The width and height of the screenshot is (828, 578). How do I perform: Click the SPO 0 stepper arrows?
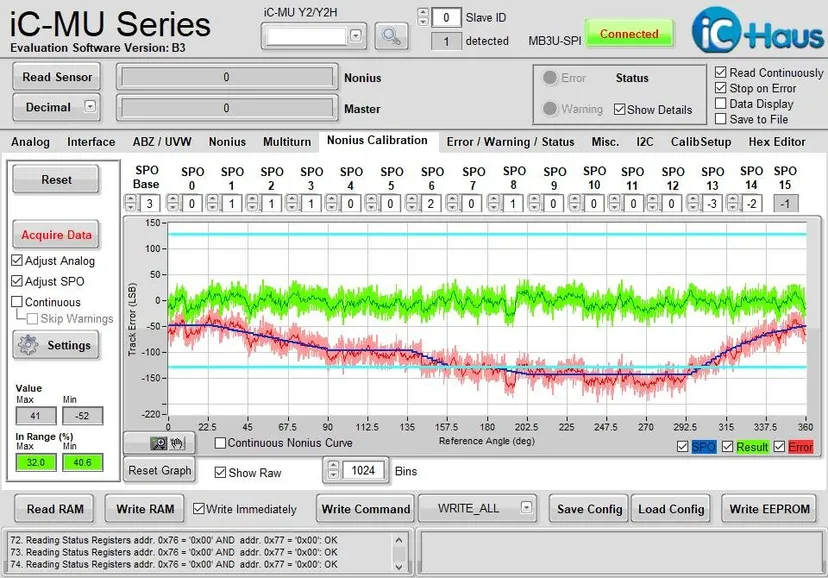point(172,203)
